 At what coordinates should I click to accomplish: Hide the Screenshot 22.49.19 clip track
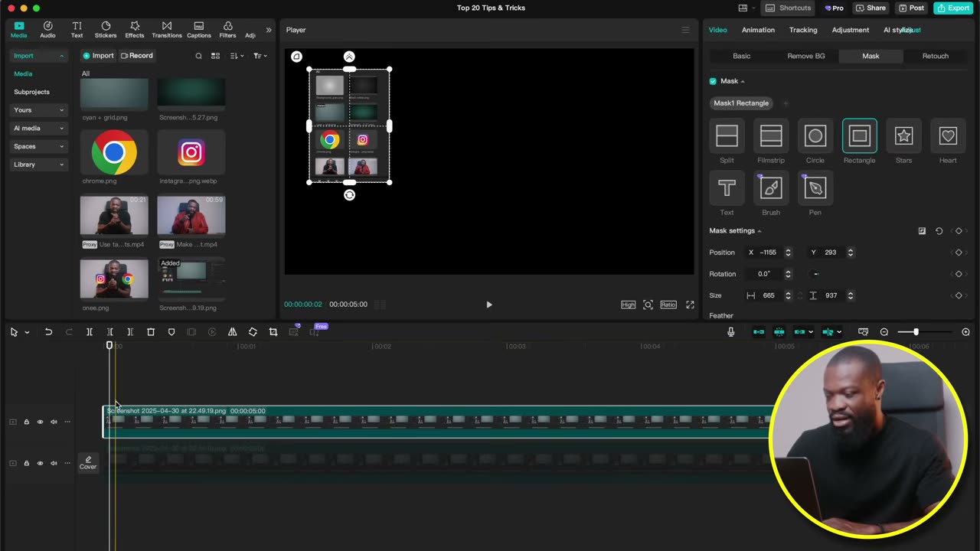pyautogui.click(x=40, y=422)
